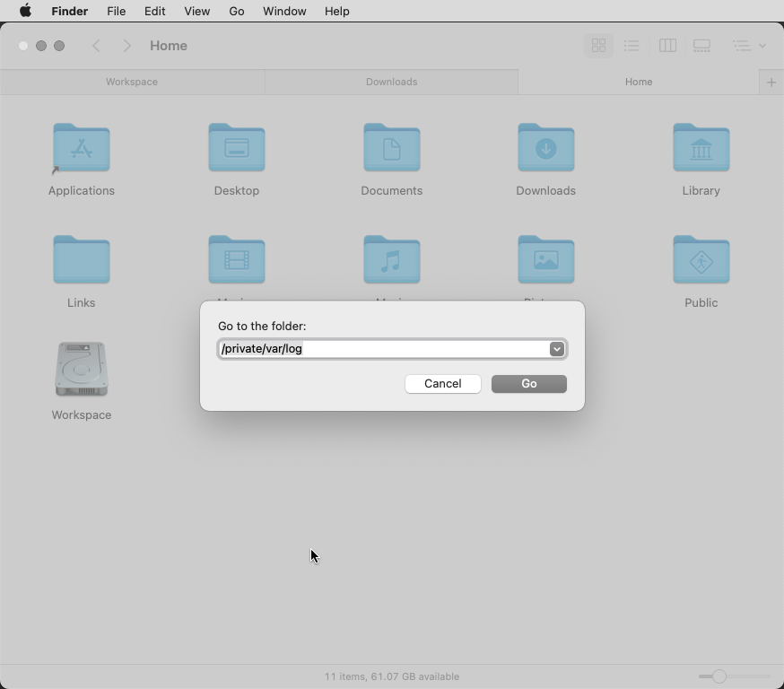Cancel the Go to folder dialog
784x689 pixels.
click(443, 383)
